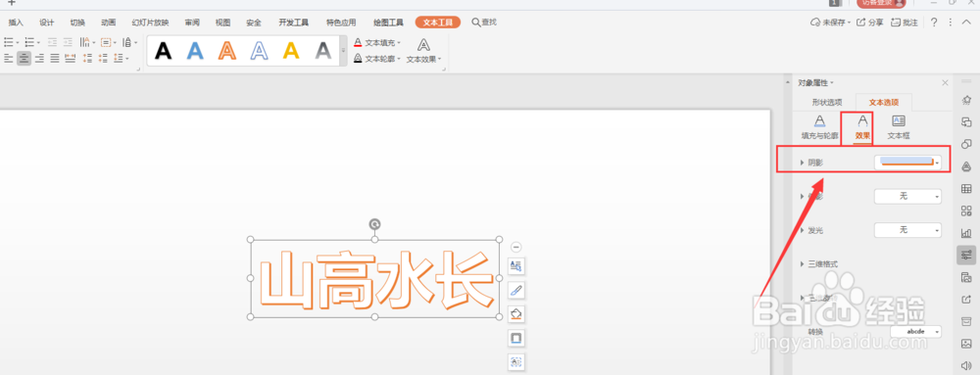Decrease paragraph spacing
This screenshot has height=375, width=980.
tap(103, 58)
